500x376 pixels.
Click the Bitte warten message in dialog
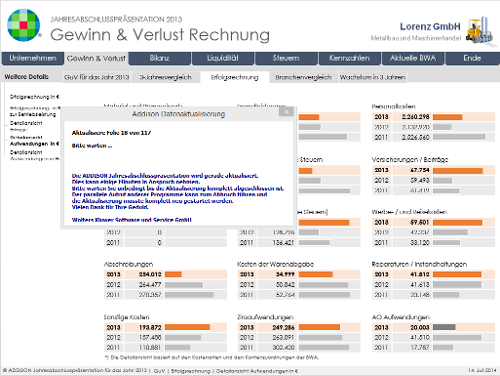pyautogui.click(x=92, y=146)
